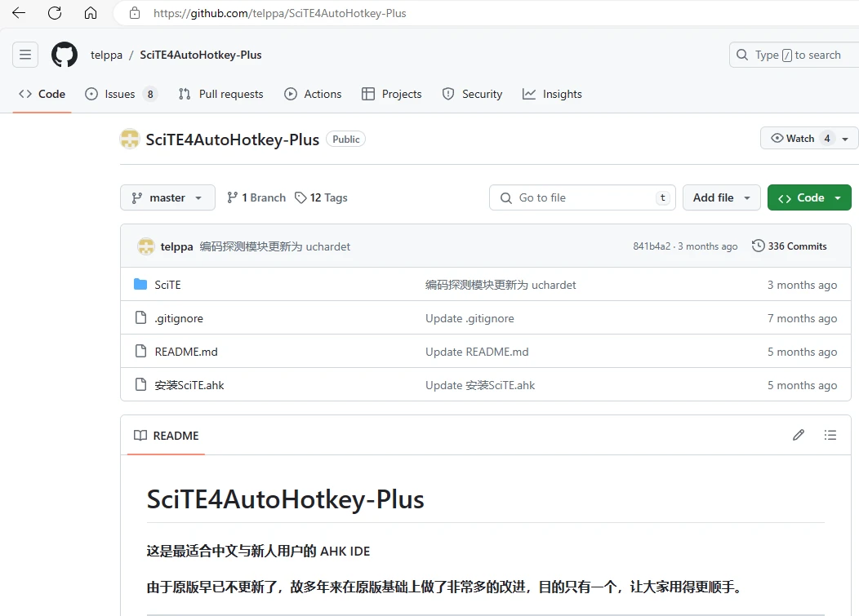Open uchardet commit message in SciTE row
The image size is (859, 616).
point(501,285)
